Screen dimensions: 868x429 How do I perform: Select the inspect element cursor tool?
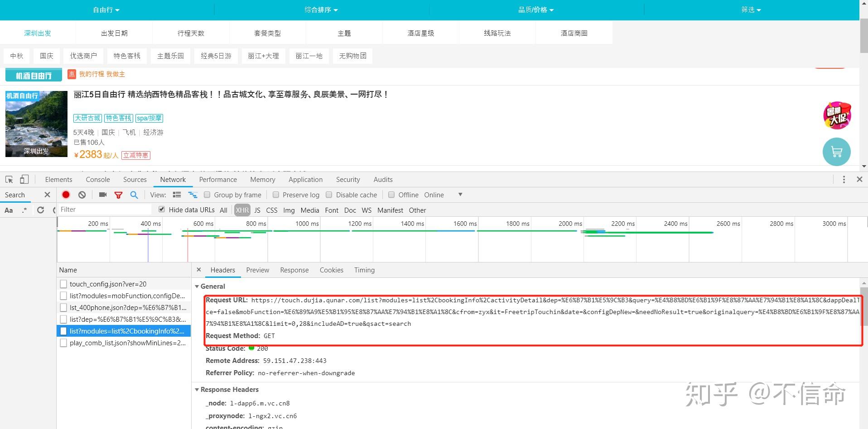point(8,180)
